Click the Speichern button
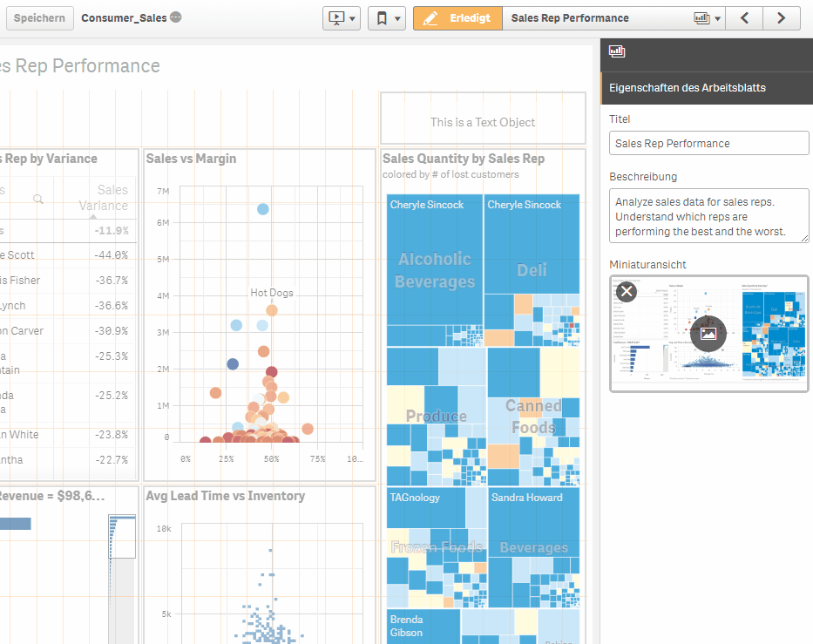The height and width of the screenshot is (644, 813). [x=39, y=18]
